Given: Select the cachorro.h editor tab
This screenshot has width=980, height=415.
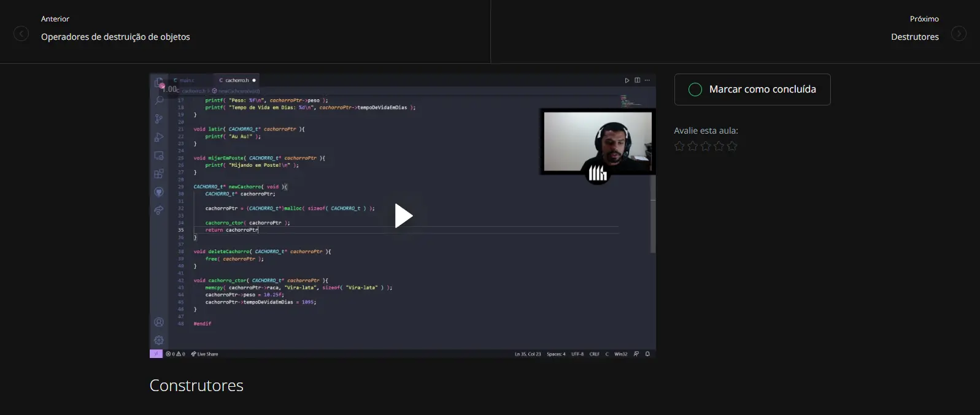Looking at the screenshot, I should pos(236,80).
